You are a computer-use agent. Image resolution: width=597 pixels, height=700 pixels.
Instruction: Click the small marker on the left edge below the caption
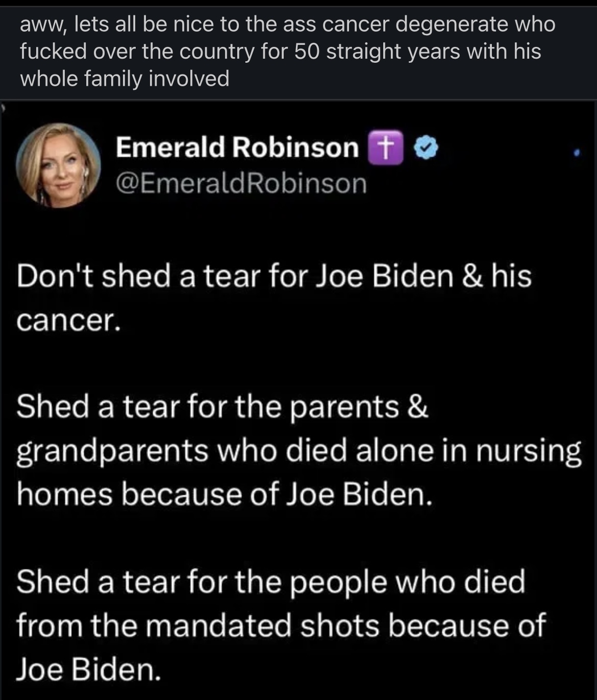pos(3,109)
